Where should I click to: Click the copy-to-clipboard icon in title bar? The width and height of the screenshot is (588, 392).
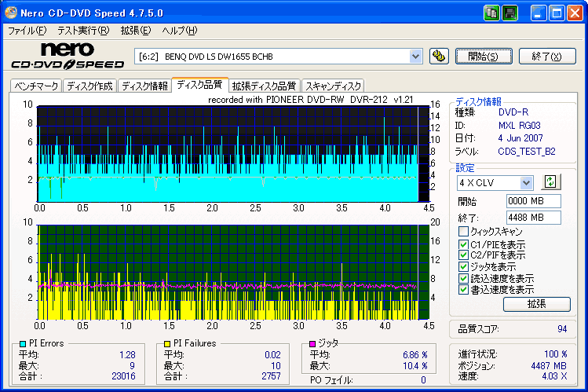tap(491, 13)
